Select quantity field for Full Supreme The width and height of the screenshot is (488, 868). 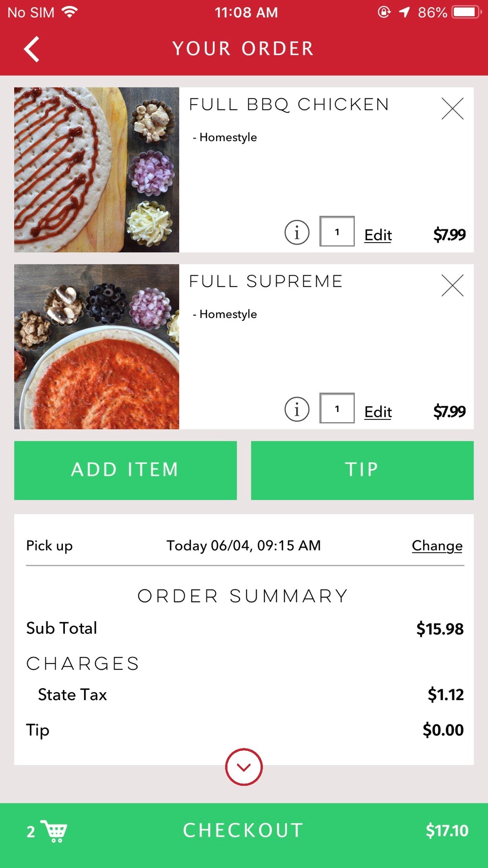337,409
